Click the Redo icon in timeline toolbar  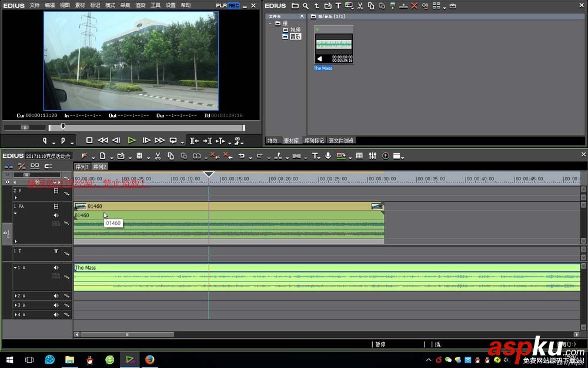(x=259, y=156)
